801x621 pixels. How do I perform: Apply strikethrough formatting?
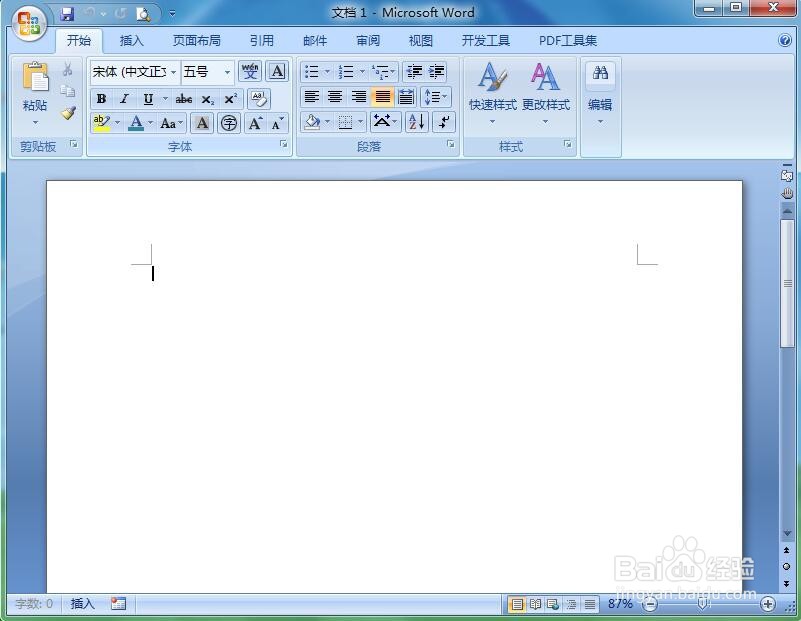[x=184, y=99]
